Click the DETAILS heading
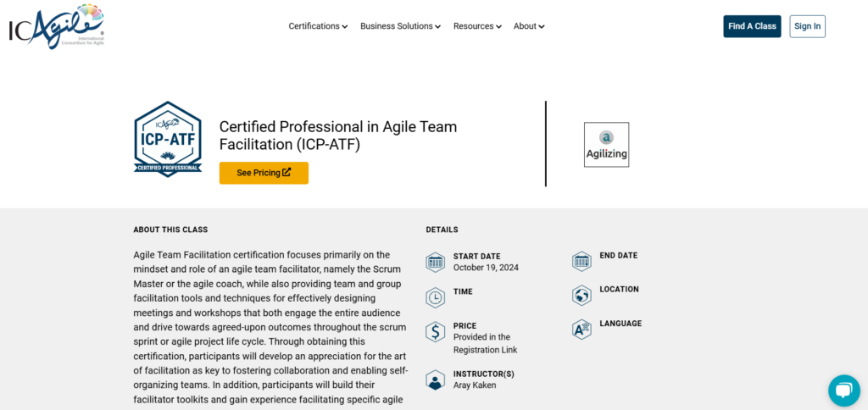Viewport: 868px width, 410px height. point(442,230)
